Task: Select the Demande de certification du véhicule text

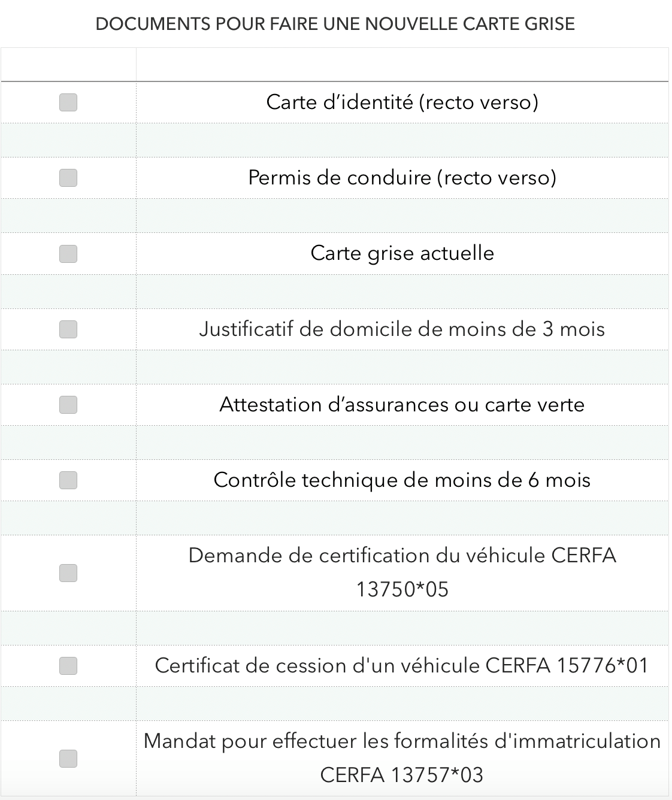Action: point(402,572)
